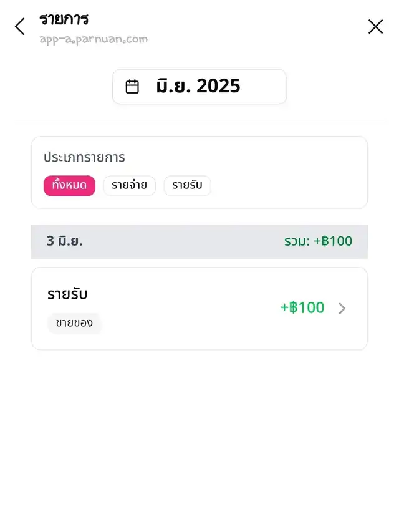Click the ประเภทรายการ section label
The height and width of the screenshot is (532, 399).
point(84,157)
